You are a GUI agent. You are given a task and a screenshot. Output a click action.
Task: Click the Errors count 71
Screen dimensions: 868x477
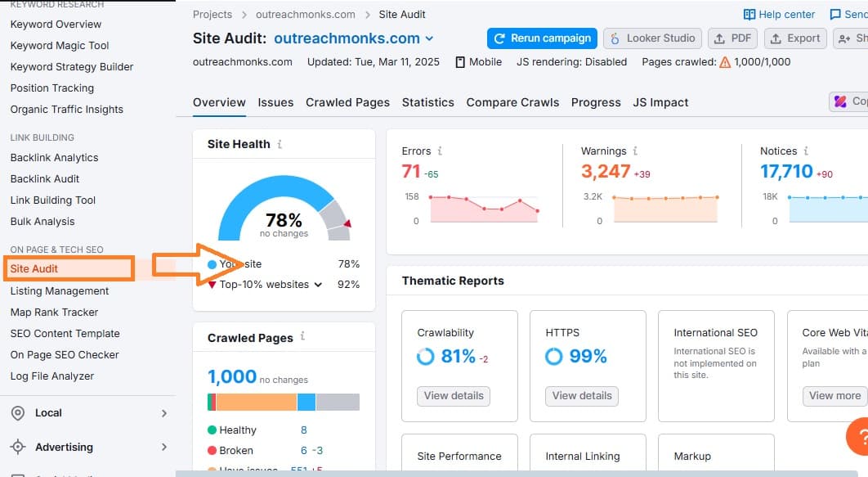tap(411, 171)
